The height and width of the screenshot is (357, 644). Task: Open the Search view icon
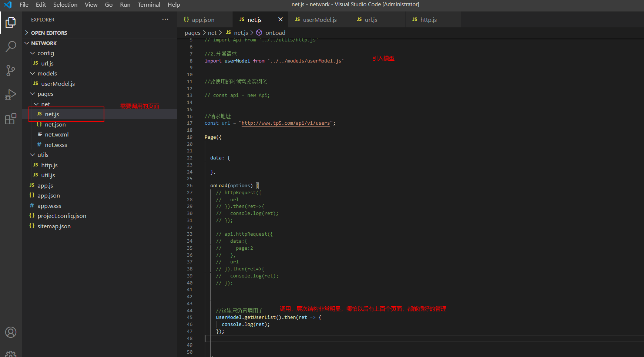tap(11, 47)
